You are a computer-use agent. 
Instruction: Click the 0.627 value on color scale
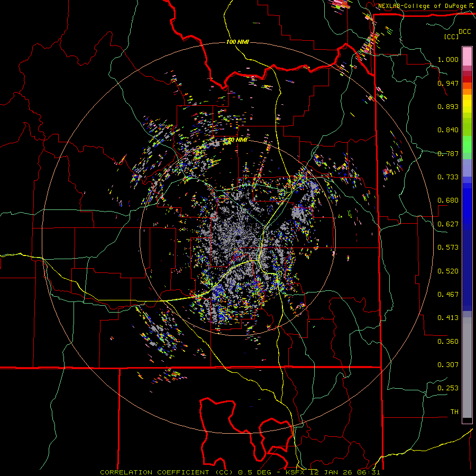448,224
